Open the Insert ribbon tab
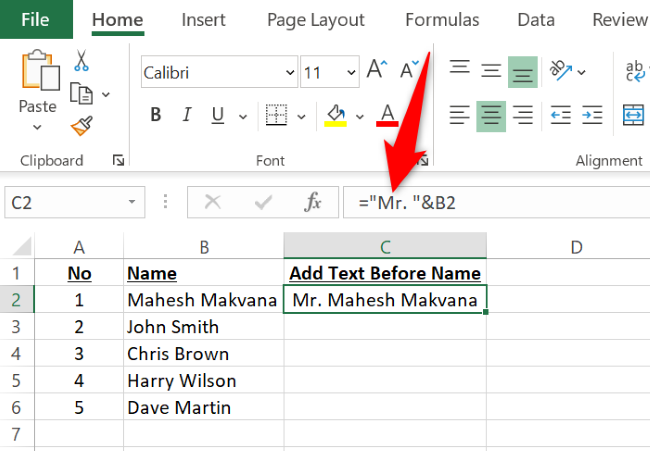 point(203,19)
